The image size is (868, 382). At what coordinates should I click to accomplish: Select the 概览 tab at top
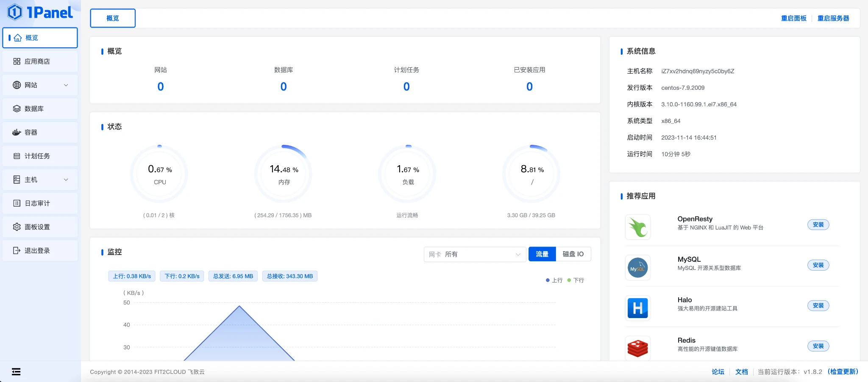point(113,18)
